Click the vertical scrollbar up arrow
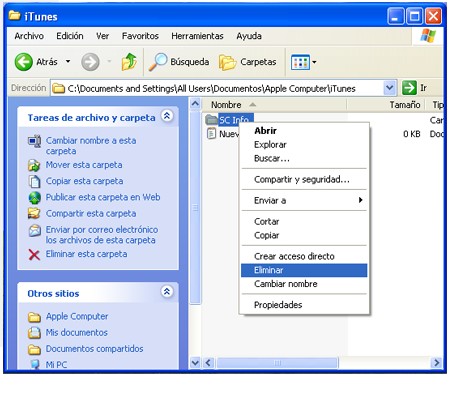The height and width of the screenshot is (401, 450). coord(195,104)
